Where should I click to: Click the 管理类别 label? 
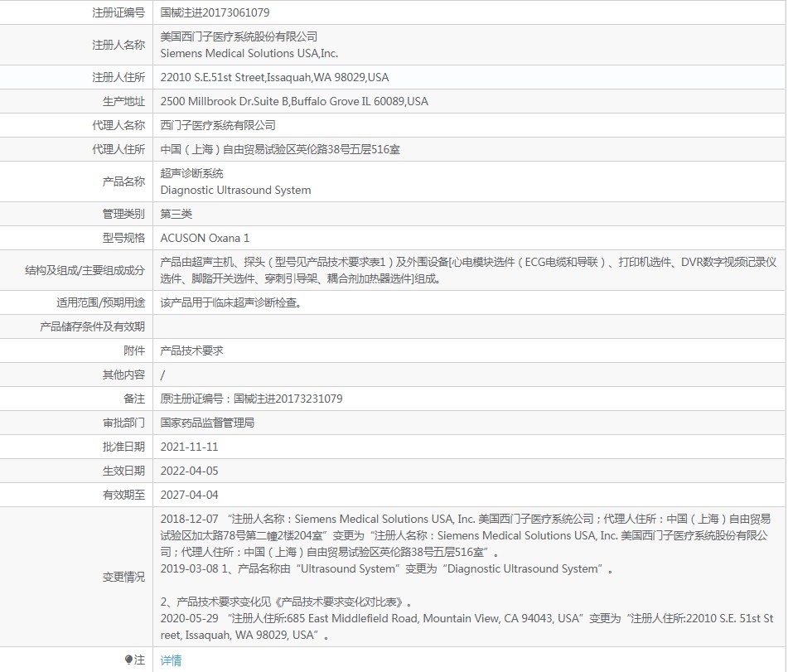(x=123, y=214)
